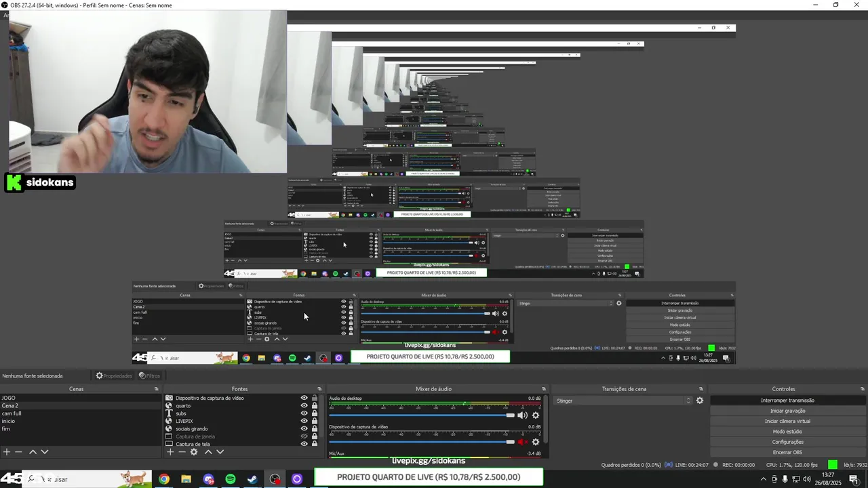Pop out the Cenas dock panel
The width and height of the screenshot is (868, 488).
pos(157,389)
